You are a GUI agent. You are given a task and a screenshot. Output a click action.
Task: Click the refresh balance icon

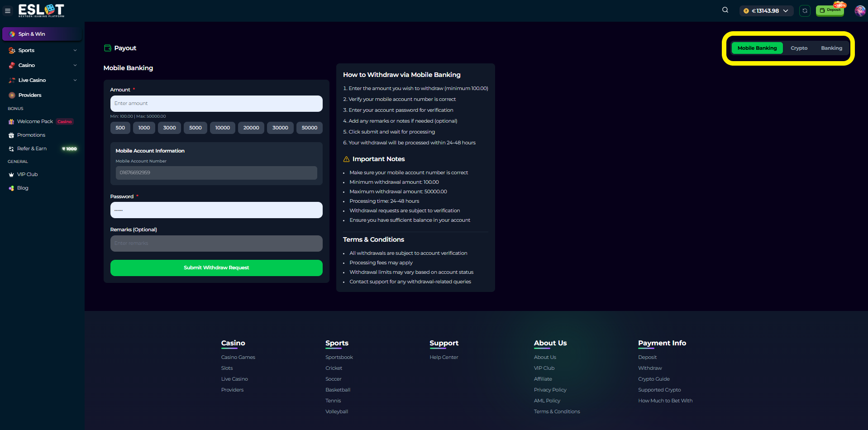[805, 11]
